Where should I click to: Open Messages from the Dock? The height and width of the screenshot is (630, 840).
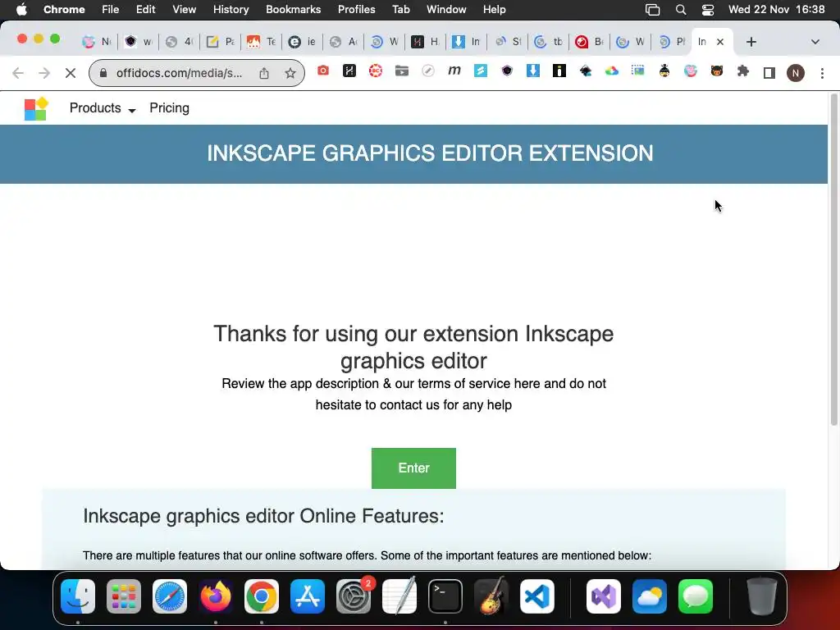click(696, 596)
